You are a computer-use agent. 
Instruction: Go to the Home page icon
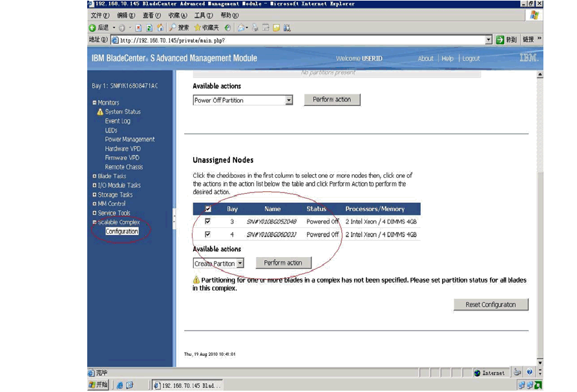[x=160, y=28]
